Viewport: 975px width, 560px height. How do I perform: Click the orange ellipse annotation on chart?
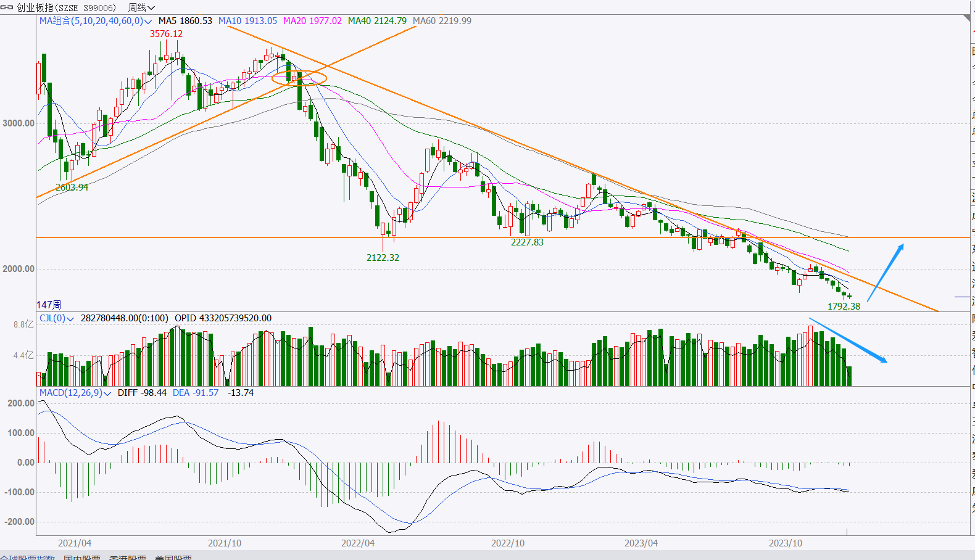(x=299, y=78)
